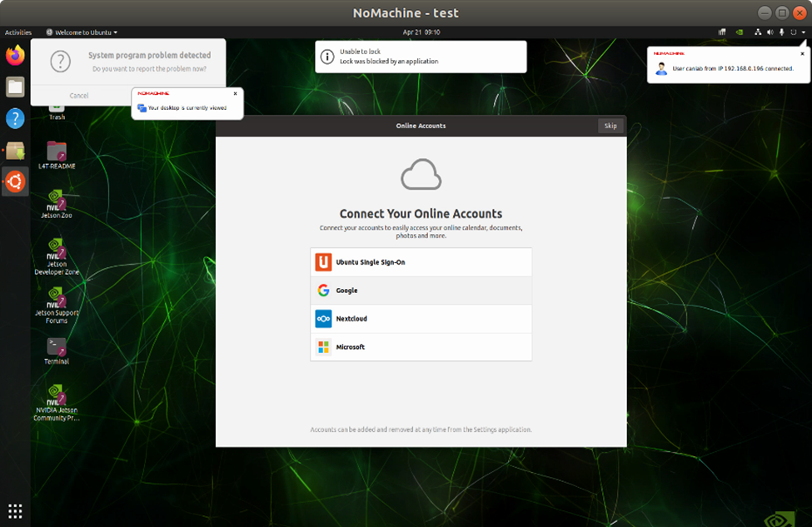Open the Help dock icon
This screenshot has width=812, height=527.
15,118
